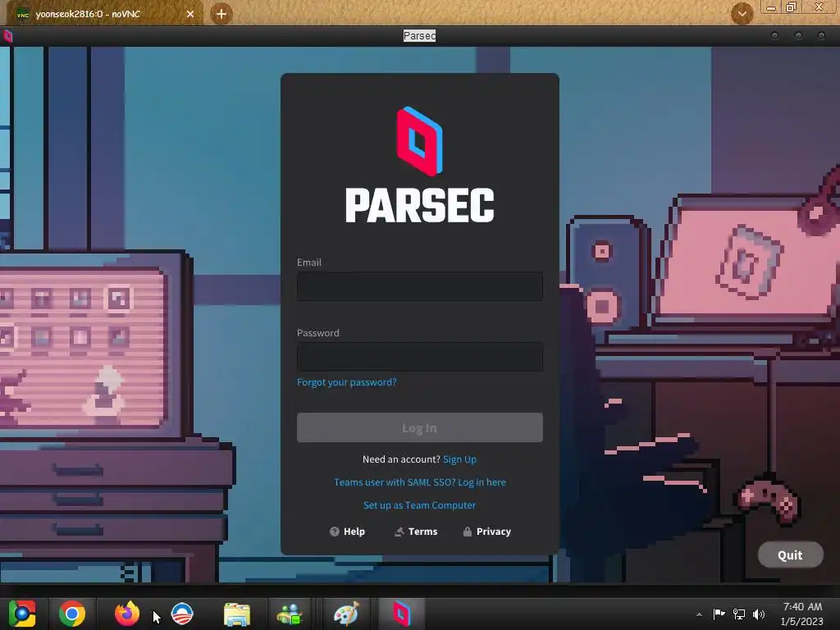The image size is (840, 630).
Task: Open the Start menu button
Action: coord(22,614)
